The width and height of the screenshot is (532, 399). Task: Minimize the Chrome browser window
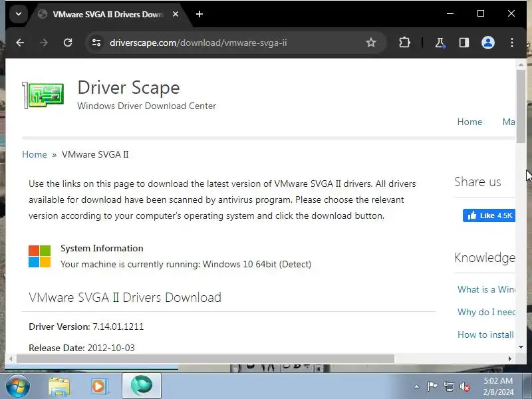pyautogui.click(x=450, y=13)
